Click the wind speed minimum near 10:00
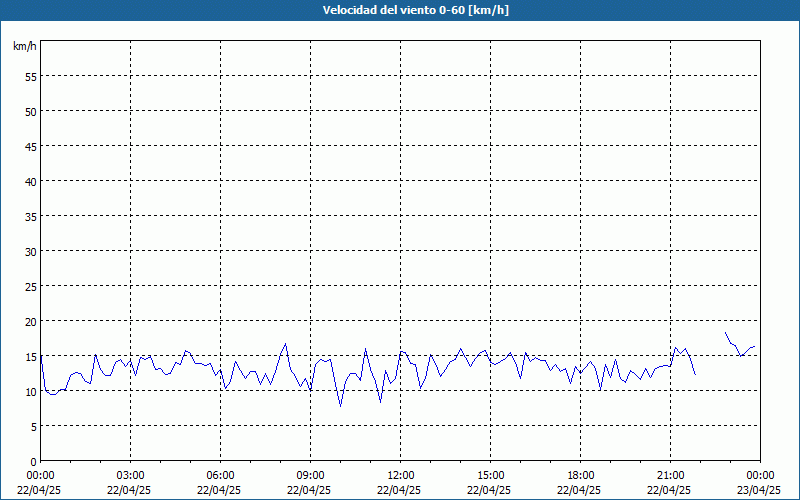The image size is (800, 500). [x=340, y=406]
